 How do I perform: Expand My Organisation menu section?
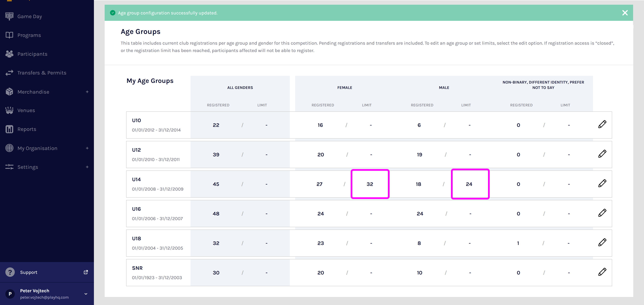click(87, 148)
